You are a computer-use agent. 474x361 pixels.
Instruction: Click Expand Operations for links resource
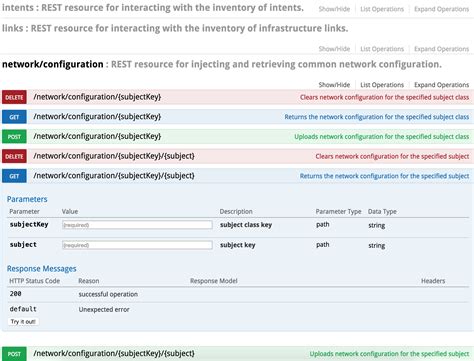click(x=441, y=49)
